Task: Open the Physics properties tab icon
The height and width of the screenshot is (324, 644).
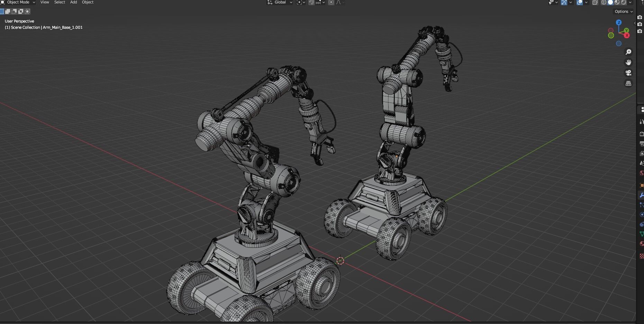Action: click(x=641, y=214)
